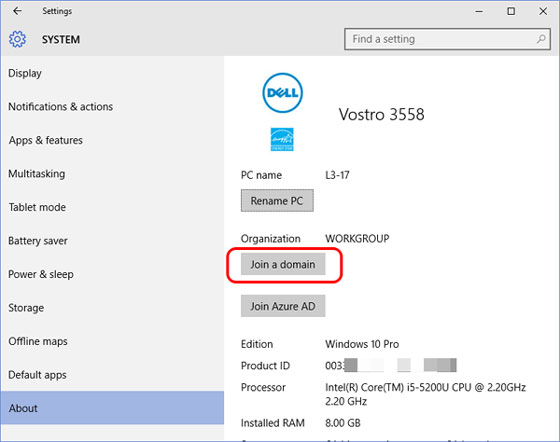
Task: Click the Settings title text
Action: (57, 11)
